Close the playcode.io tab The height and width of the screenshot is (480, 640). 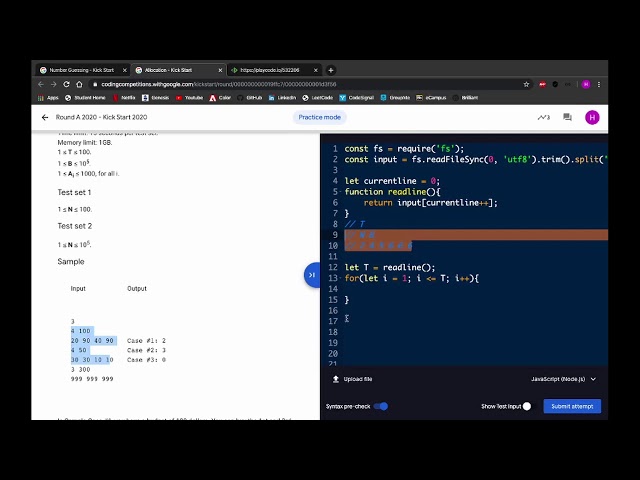point(316,70)
